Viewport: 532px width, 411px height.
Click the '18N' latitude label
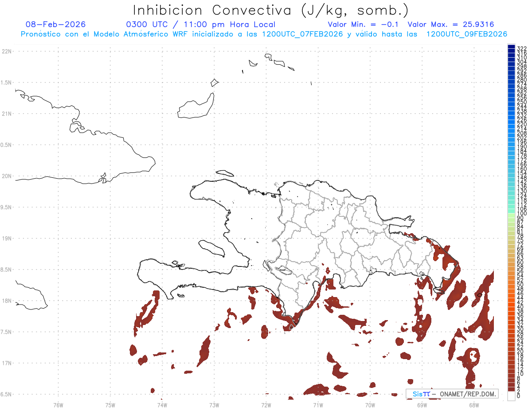point(6,301)
